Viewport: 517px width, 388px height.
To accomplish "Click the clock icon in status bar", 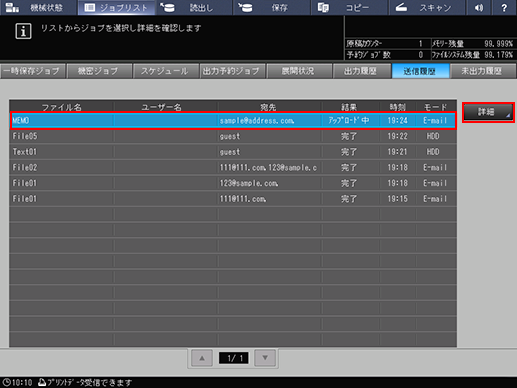I will coord(6,382).
